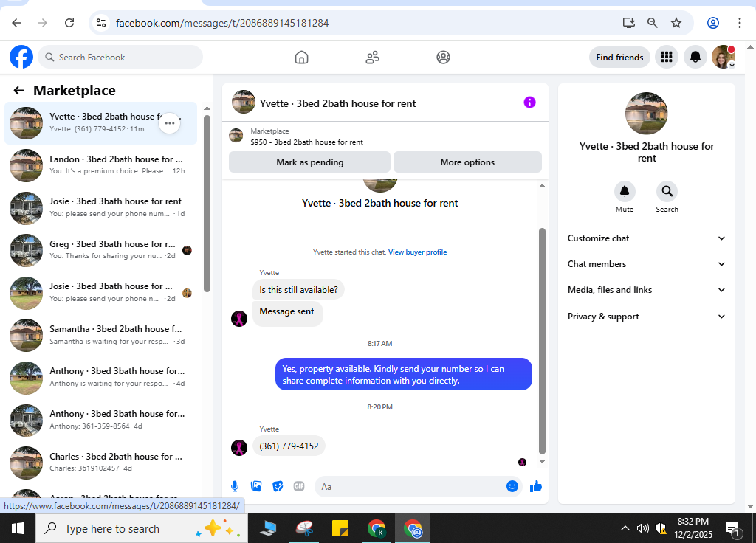
Task: Click the browser address bar URL
Action: point(222,23)
